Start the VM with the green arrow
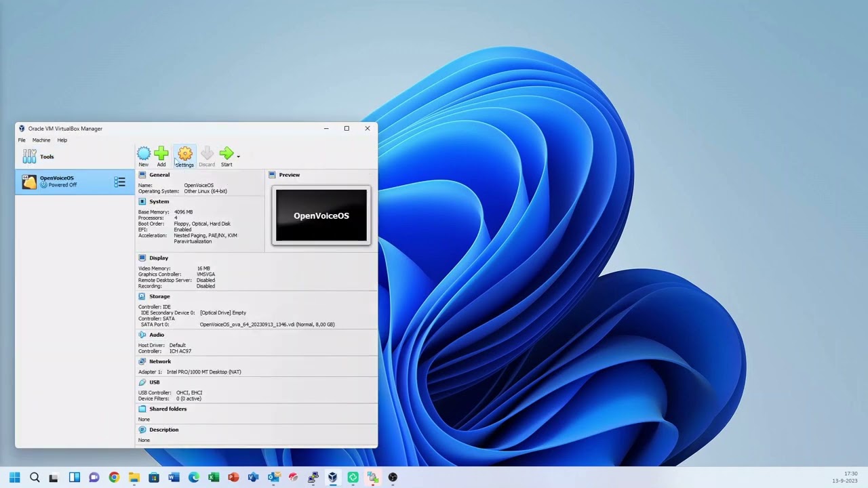The image size is (868, 488). (x=226, y=157)
